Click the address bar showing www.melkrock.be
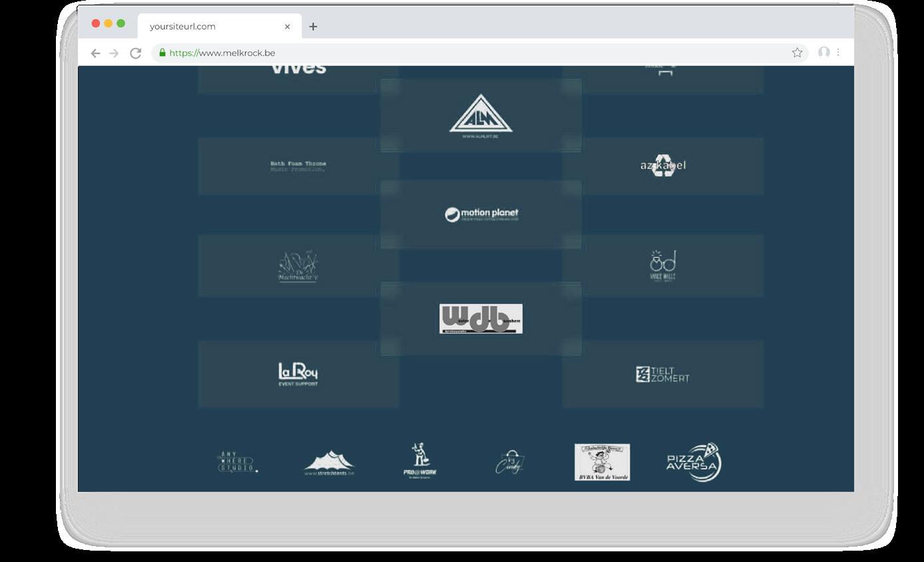924x562 pixels. tap(479, 53)
